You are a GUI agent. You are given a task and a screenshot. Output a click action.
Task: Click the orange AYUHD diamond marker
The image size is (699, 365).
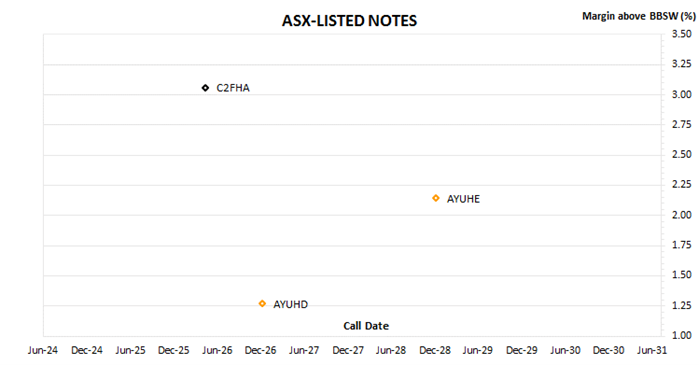pos(262,303)
